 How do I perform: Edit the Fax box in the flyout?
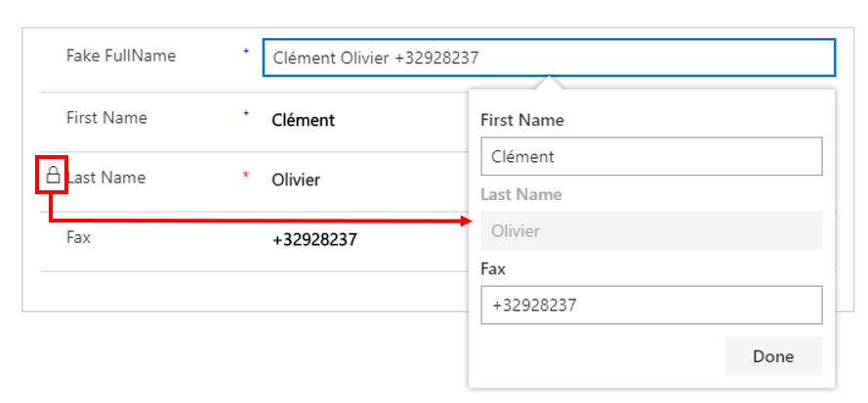pyautogui.click(x=651, y=305)
